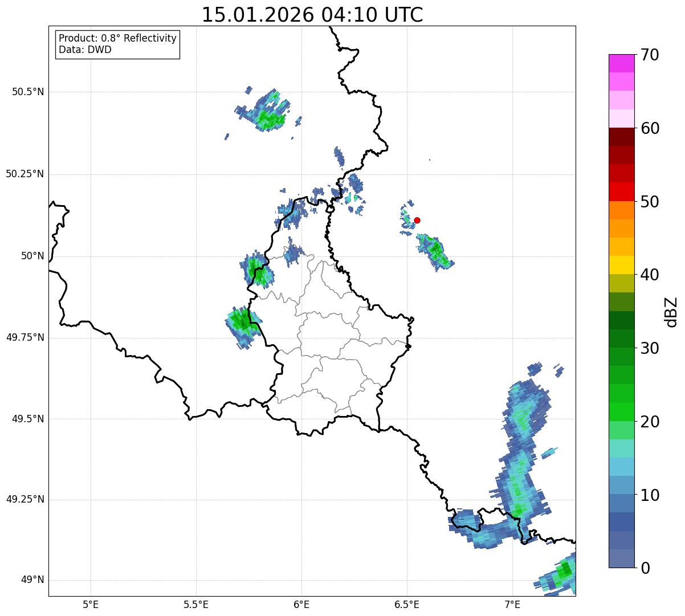Screen dimensions: 685x616
Task: Click the longitude label 6.5°E
Action: point(407,604)
